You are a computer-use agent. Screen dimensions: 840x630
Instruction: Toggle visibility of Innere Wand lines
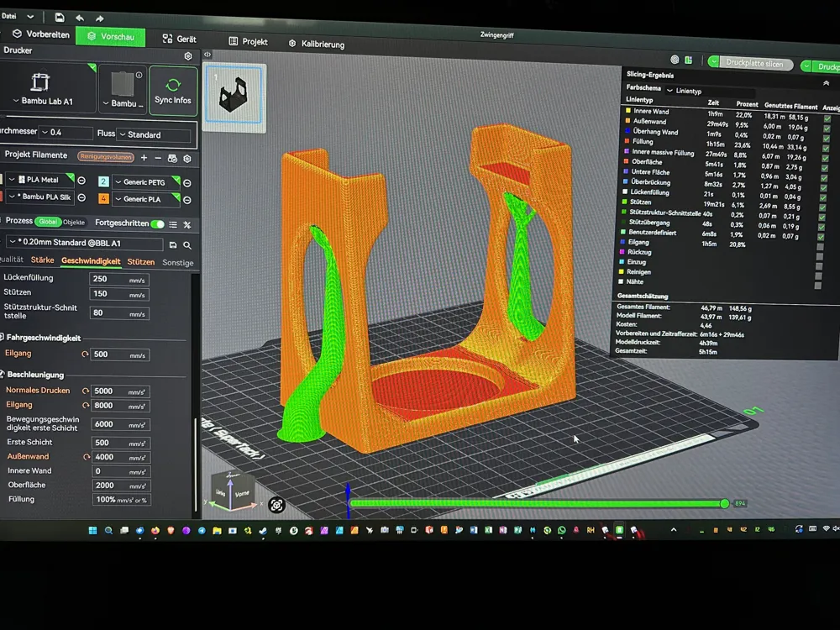827,118
